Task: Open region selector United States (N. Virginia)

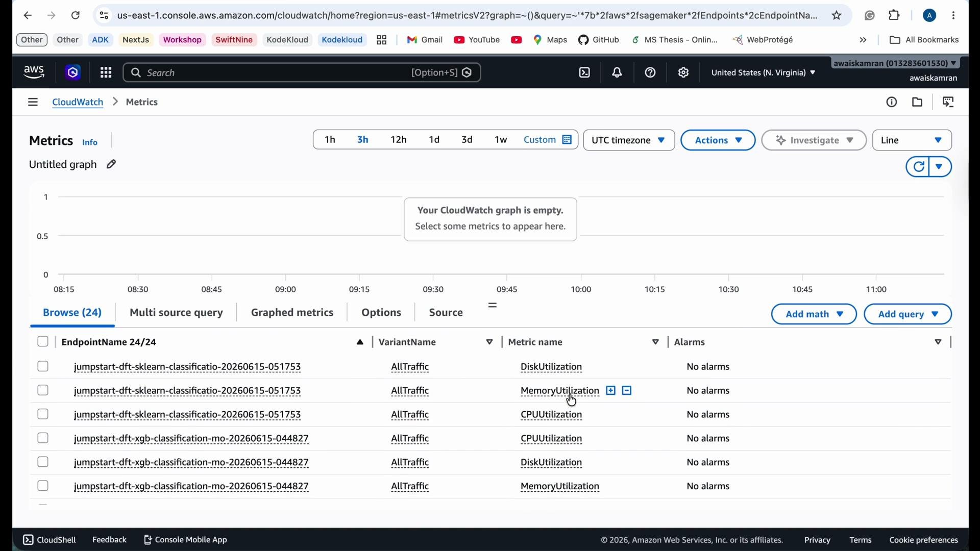Action: [764, 73]
